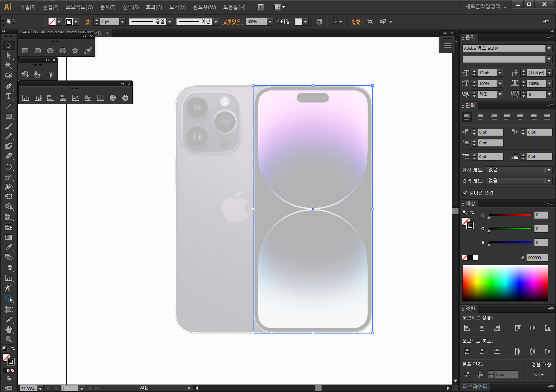
Task: Select the Artboard tool
Action: [x=9, y=309]
